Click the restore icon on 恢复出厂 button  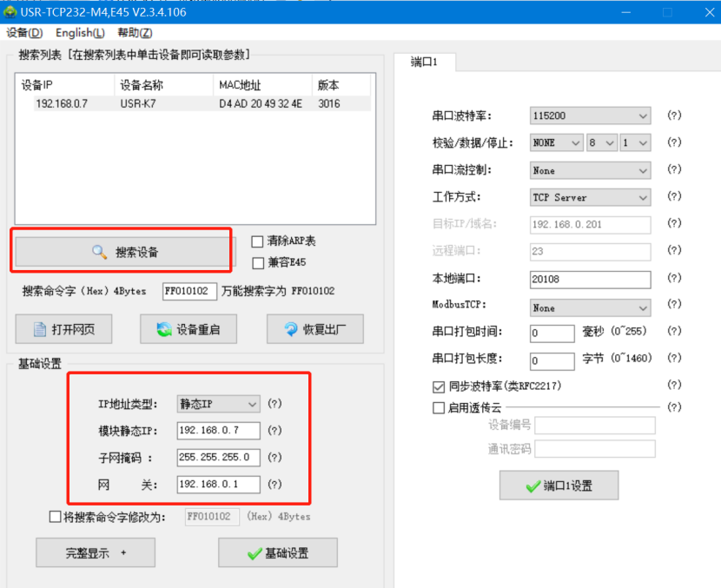[291, 330]
